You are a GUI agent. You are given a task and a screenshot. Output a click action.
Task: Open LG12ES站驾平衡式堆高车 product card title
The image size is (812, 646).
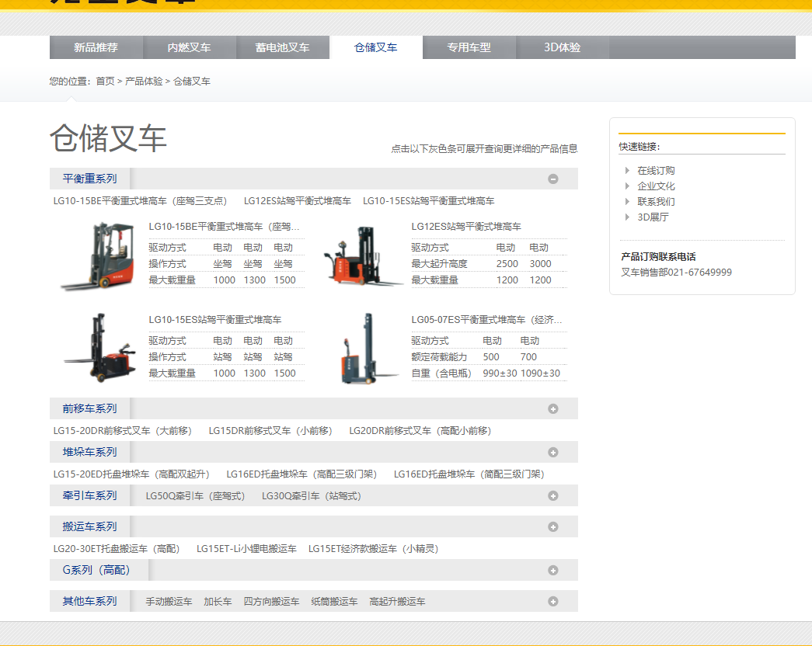click(x=466, y=227)
